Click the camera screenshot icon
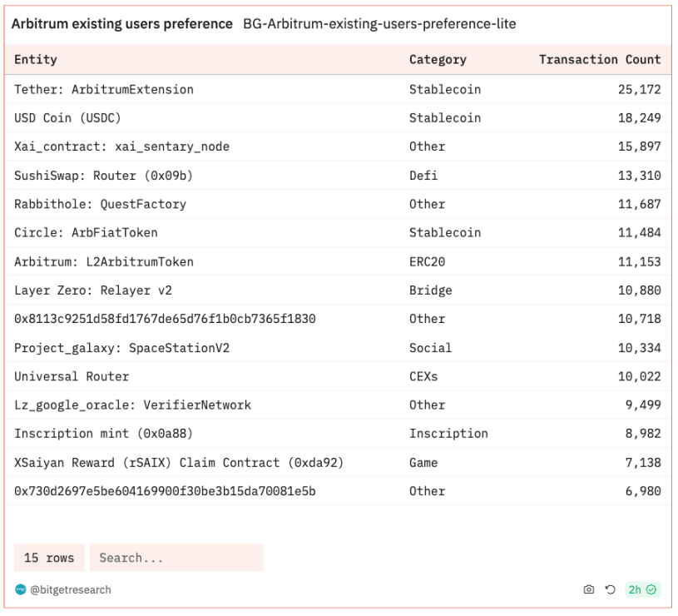 coord(589,589)
